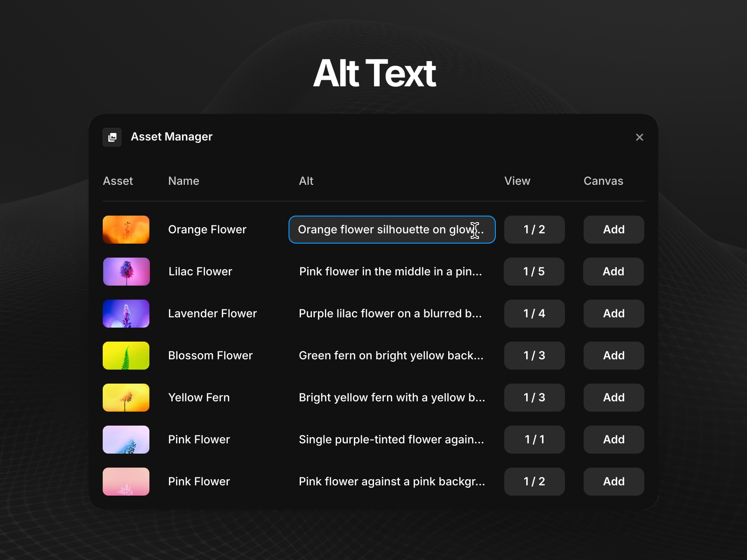Click the 1/4 view button for Lavender Flower
This screenshot has height=560, width=747.
click(534, 314)
